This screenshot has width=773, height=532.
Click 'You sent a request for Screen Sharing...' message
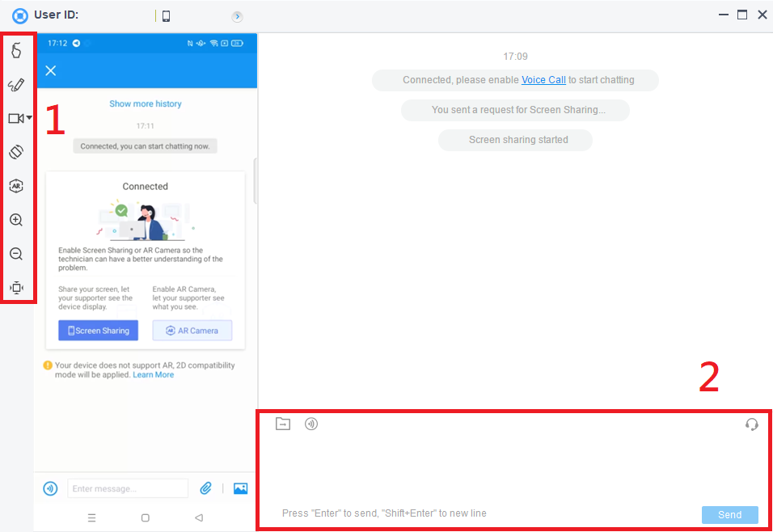tap(516, 110)
